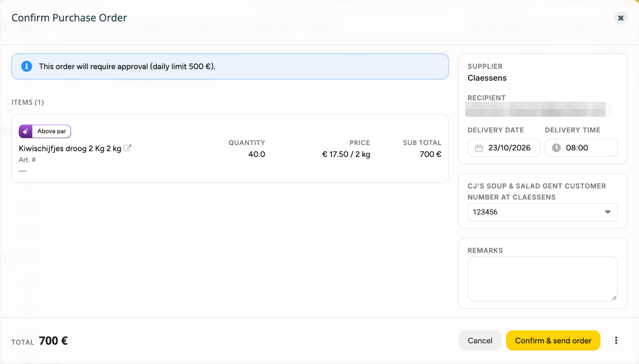Edit the delivery time 08:00
Screen dimensions: 639x364
pos(582,148)
